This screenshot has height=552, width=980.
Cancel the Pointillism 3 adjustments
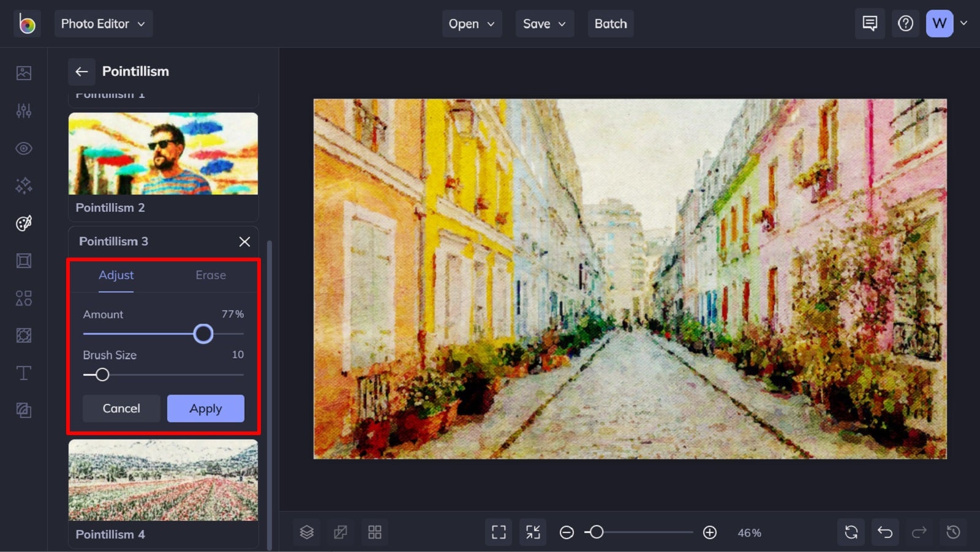pyautogui.click(x=121, y=408)
